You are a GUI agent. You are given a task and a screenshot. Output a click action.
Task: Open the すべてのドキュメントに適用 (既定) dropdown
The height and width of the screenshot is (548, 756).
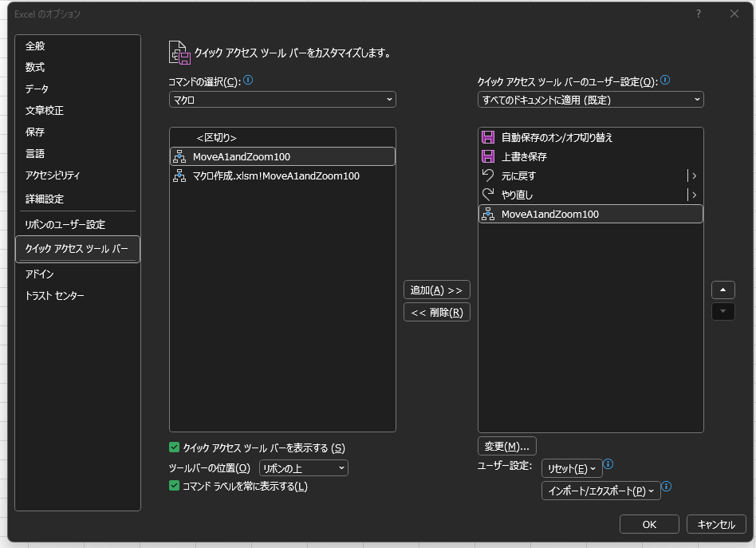click(x=591, y=100)
